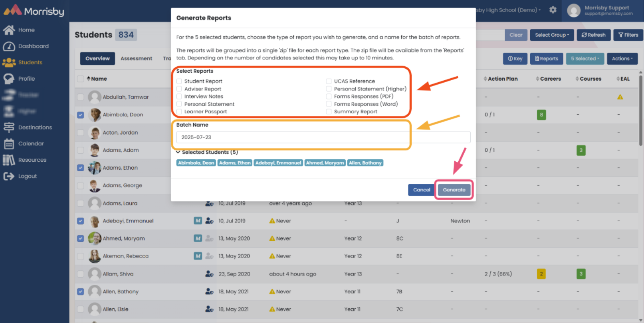Screen dimensions: 644x323
Task: Click Allen, Bathany user status icon
Action: click(x=209, y=291)
